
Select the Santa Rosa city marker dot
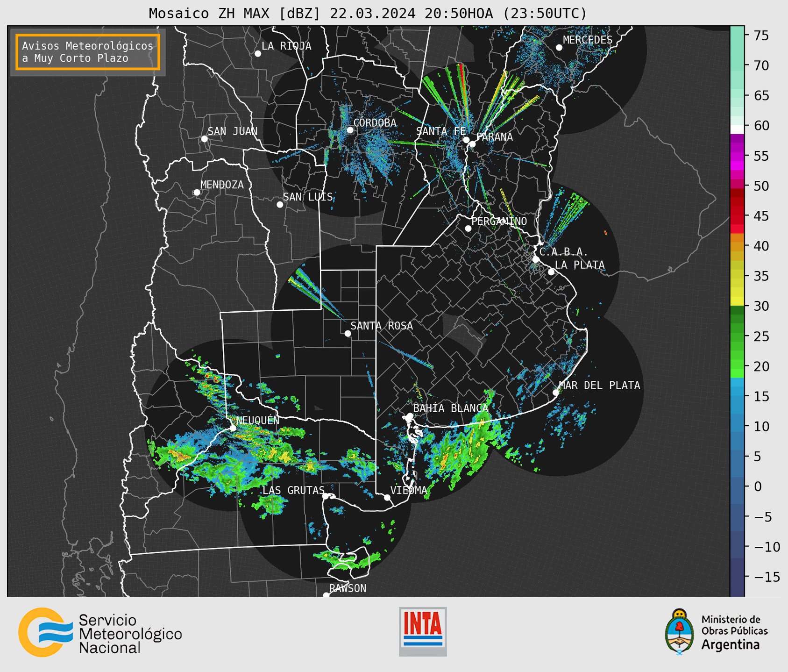[x=348, y=333]
